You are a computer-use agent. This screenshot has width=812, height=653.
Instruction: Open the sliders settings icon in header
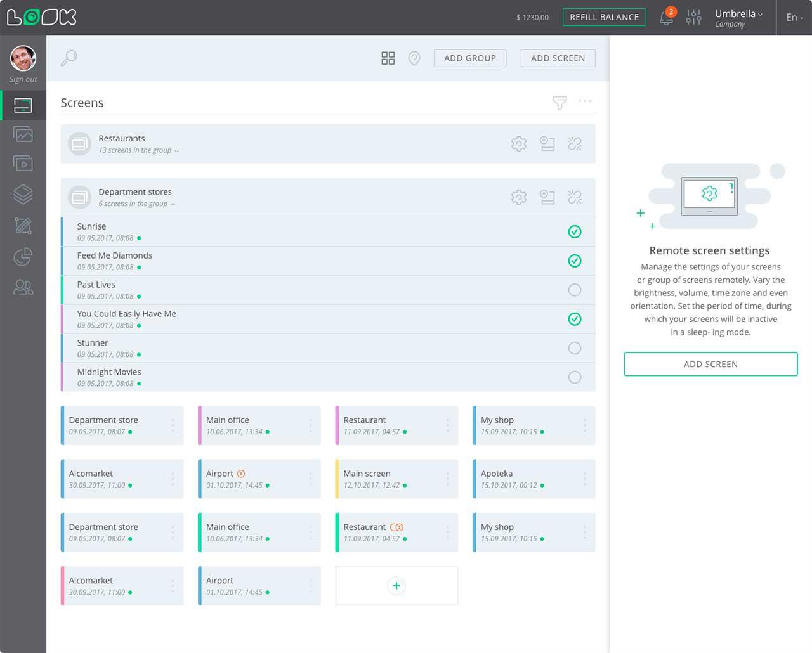click(693, 17)
